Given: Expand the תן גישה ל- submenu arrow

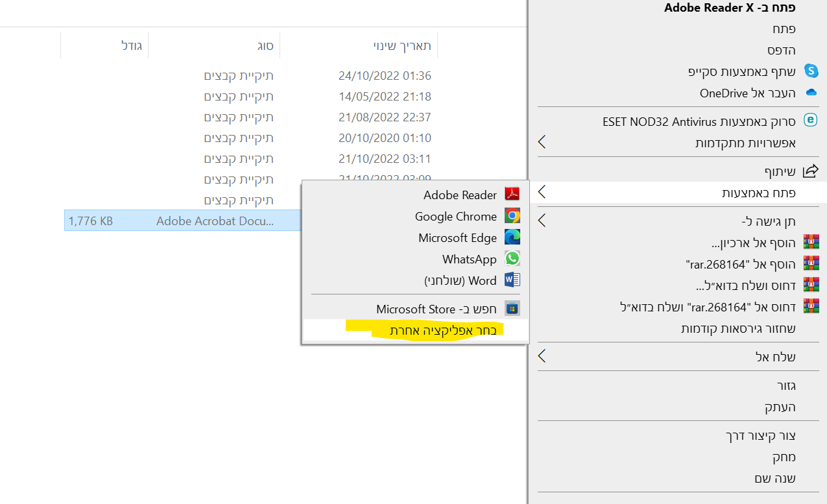Looking at the screenshot, I should click(542, 221).
